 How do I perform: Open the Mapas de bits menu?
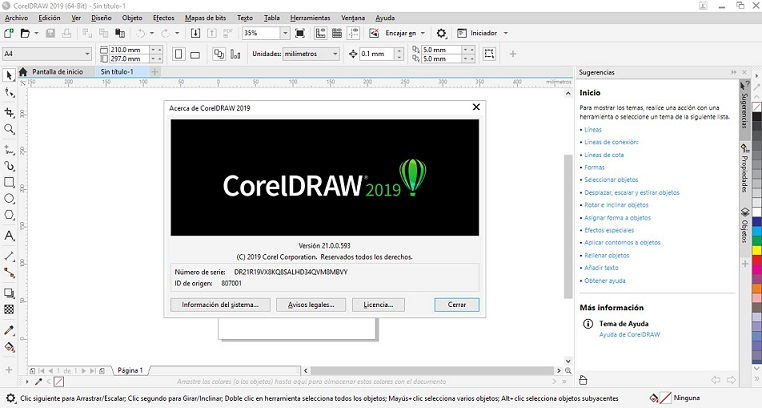point(206,18)
